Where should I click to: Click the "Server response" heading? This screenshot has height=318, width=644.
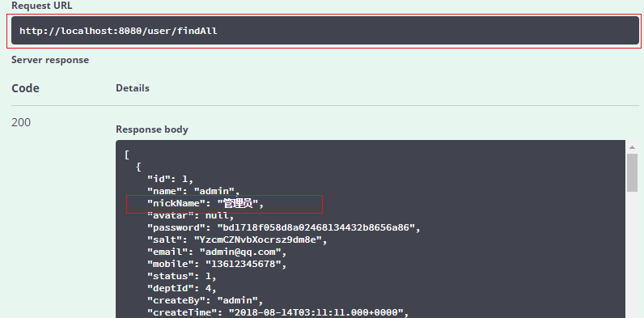(x=50, y=60)
